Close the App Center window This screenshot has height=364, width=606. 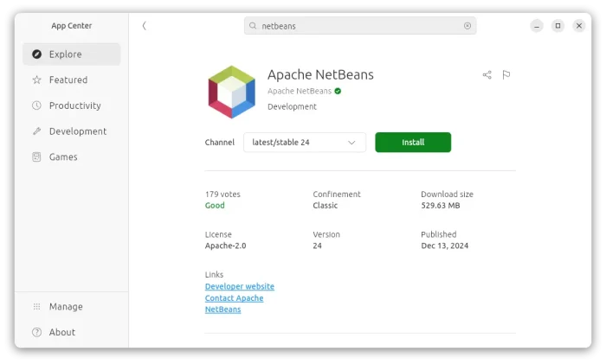click(579, 26)
